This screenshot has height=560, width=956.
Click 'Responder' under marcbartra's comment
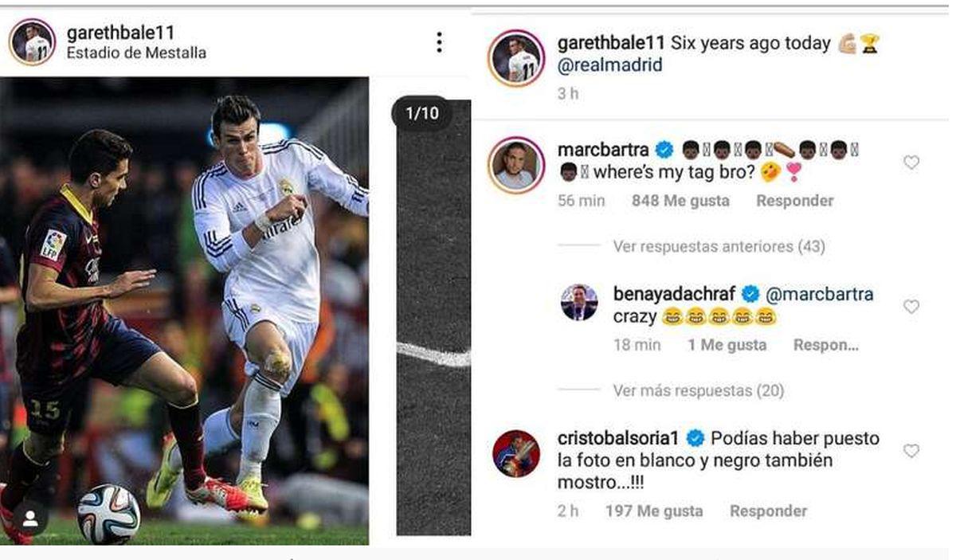pyautogui.click(x=793, y=201)
